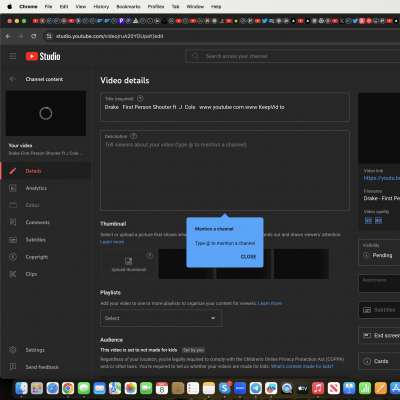Click the YouTube Studio logo
The width and height of the screenshot is (400, 400).
43,56
